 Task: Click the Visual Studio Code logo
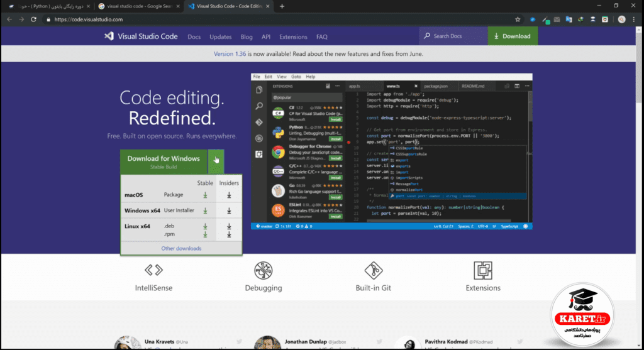(141, 36)
